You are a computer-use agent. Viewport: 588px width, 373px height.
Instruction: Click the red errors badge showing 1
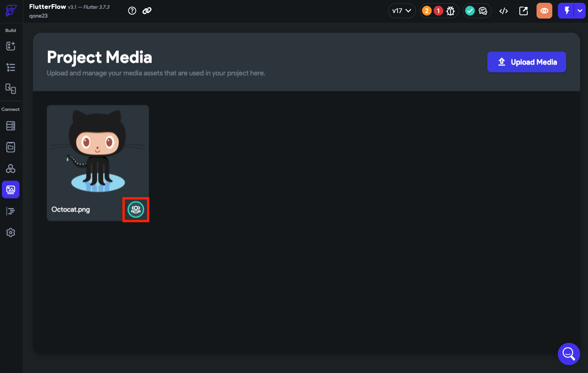(438, 11)
